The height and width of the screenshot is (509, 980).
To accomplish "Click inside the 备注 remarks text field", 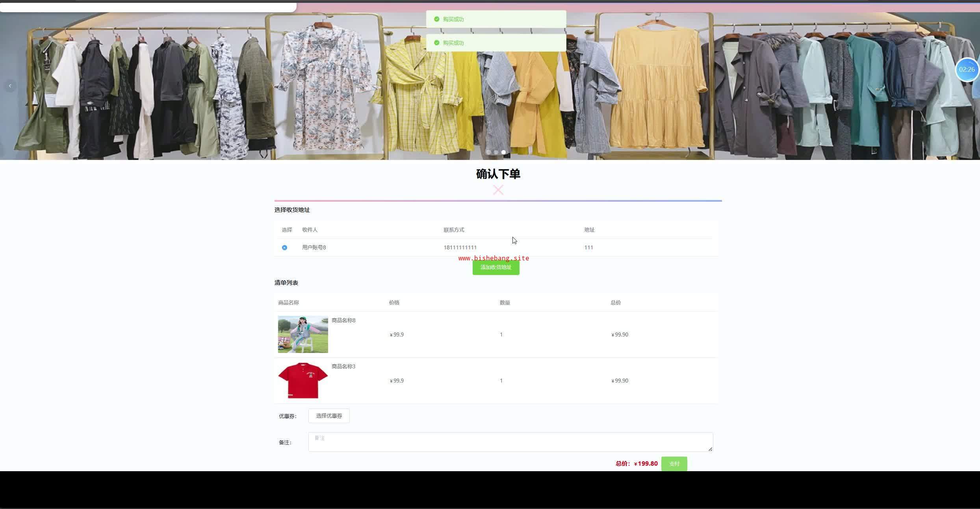I will click(x=510, y=442).
